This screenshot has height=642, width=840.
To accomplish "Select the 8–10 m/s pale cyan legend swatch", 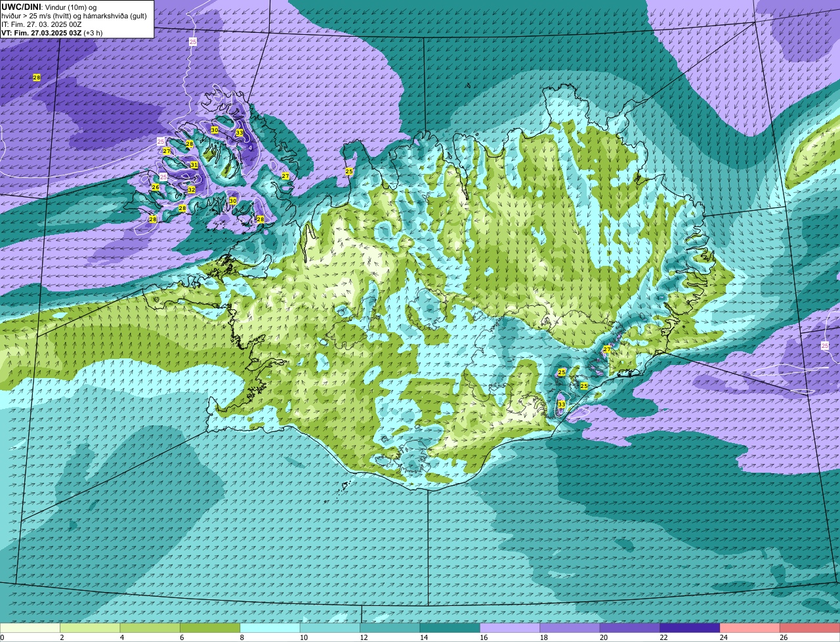I will (270, 628).
